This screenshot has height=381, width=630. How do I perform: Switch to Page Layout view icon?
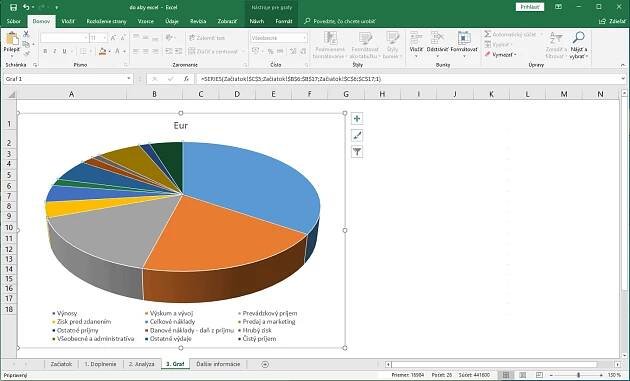[x=522, y=375]
